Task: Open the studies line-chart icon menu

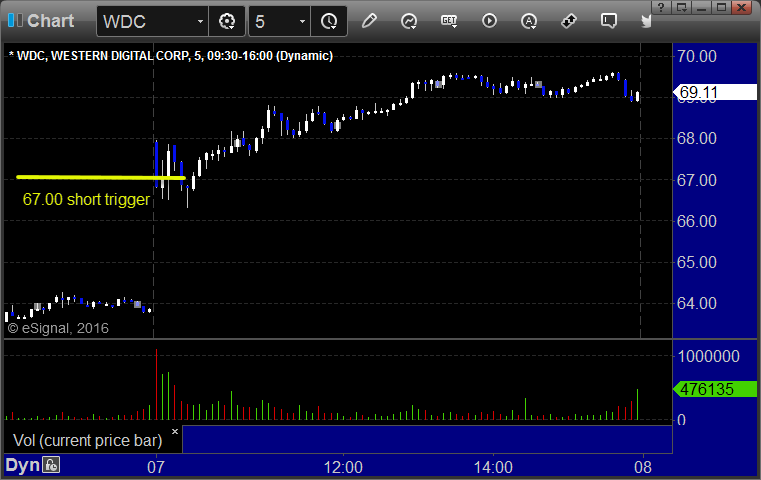Action: point(409,21)
